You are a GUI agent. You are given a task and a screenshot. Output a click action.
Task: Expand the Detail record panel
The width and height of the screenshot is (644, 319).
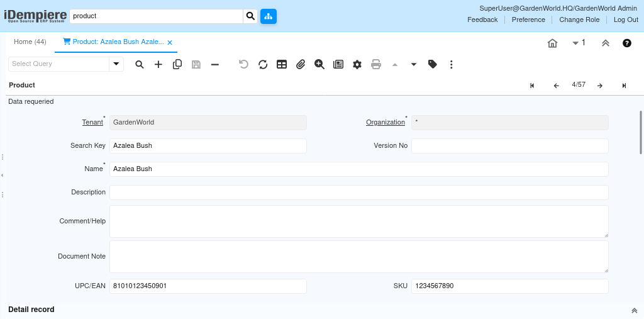(x=634, y=310)
